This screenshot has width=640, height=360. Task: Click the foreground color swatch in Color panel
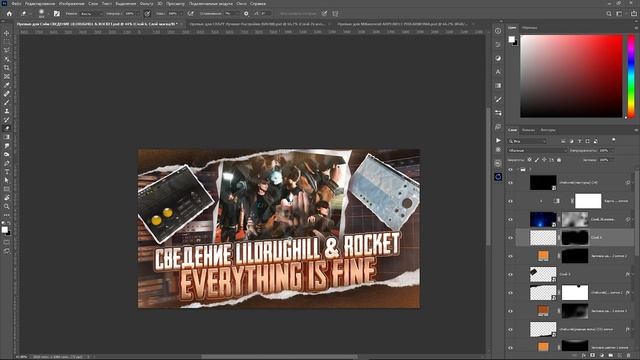click(511, 39)
